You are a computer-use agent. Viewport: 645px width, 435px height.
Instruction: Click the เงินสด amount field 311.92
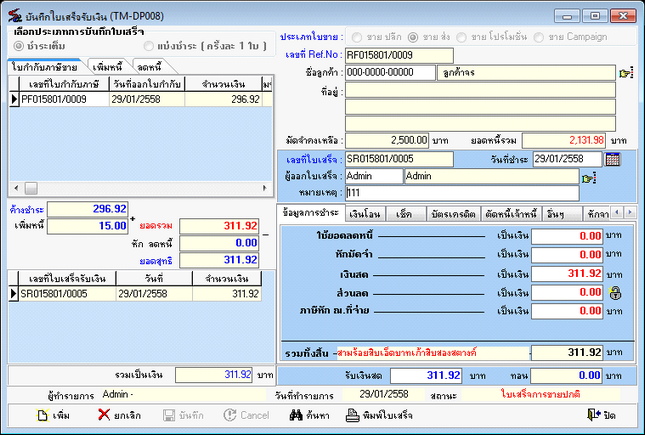567,274
